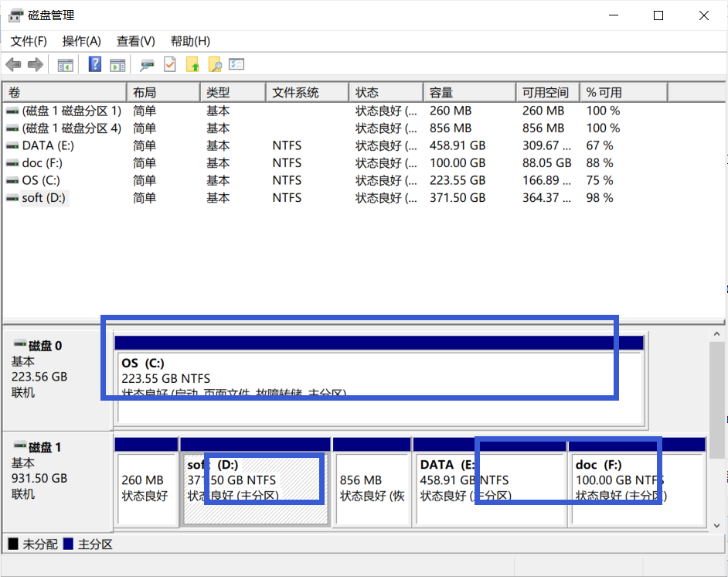728x577 pixels.
Task: Click the 458.91 GB capacity cell
Action: coord(458,146)
